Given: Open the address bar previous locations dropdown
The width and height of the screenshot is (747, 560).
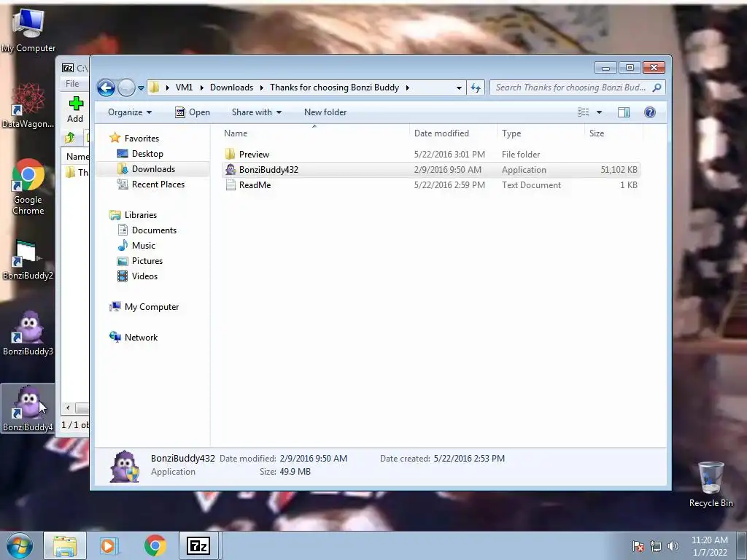Looking at the screenshot, I should tap(459, 87).
